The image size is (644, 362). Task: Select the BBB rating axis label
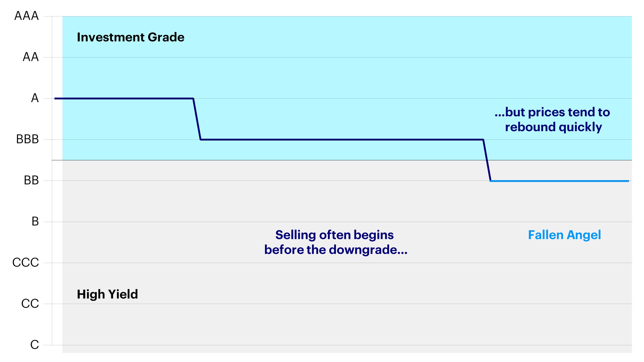tap(27, 139)
